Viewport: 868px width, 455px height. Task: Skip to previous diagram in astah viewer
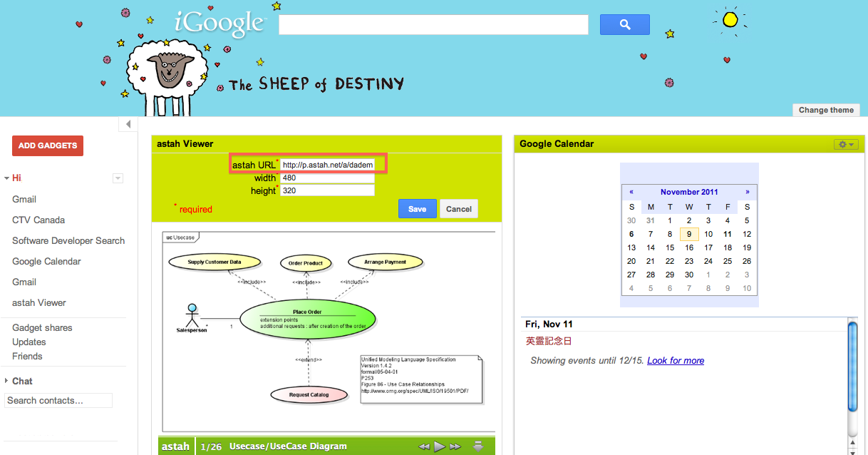(x=424, y=446)
